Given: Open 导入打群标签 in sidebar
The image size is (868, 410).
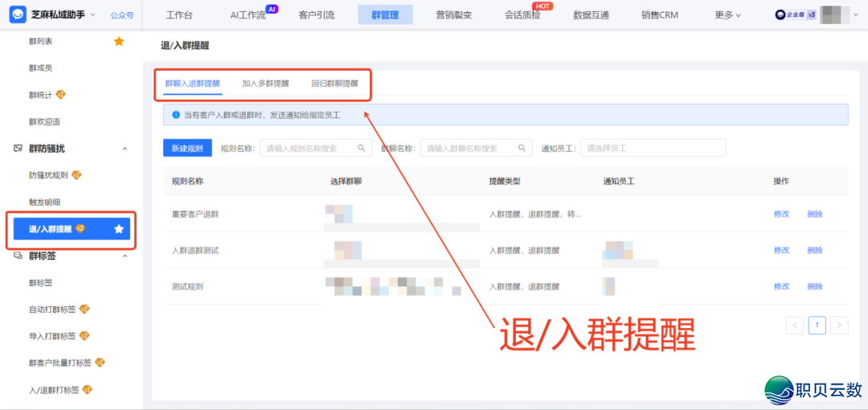Looking at the screenshot, I should click(x=52, y=336).
